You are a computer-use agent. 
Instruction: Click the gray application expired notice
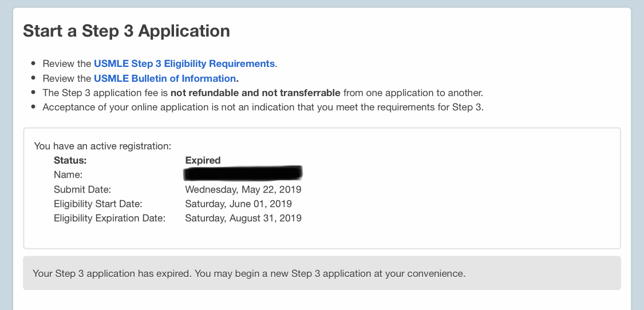(x=322, y=273)
